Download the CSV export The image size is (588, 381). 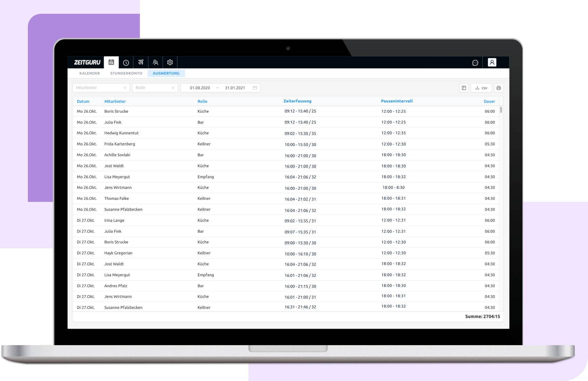click(x=481, y=88)
